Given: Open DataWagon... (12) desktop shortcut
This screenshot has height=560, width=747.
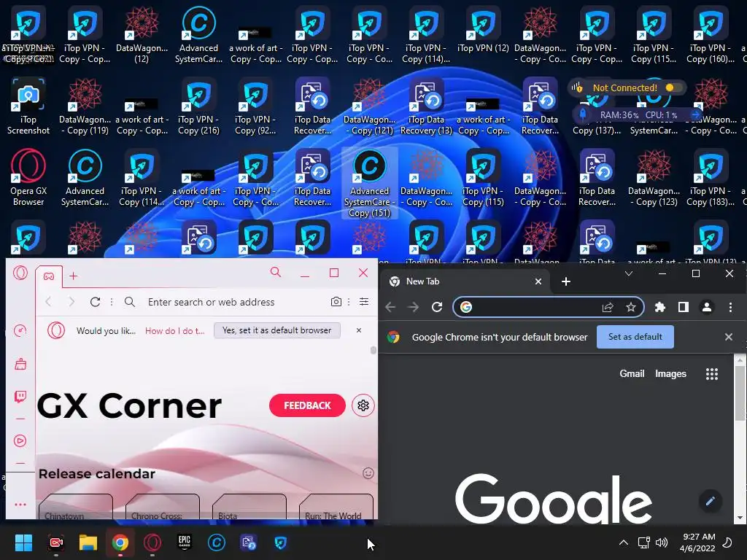Looking at the screenshot, I should [x=142, y=35].
